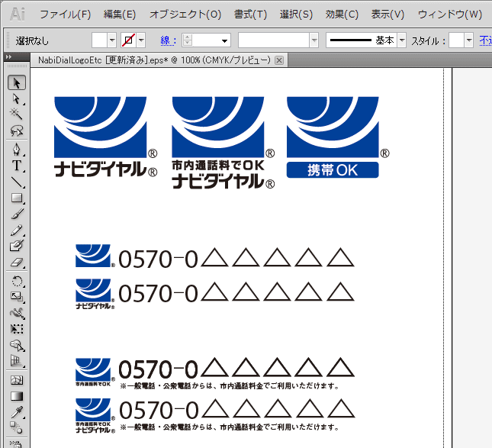The height and width of the screenshot is (448, 492).
Task: Open the 効果(C) menu
Action: [342, 15]
